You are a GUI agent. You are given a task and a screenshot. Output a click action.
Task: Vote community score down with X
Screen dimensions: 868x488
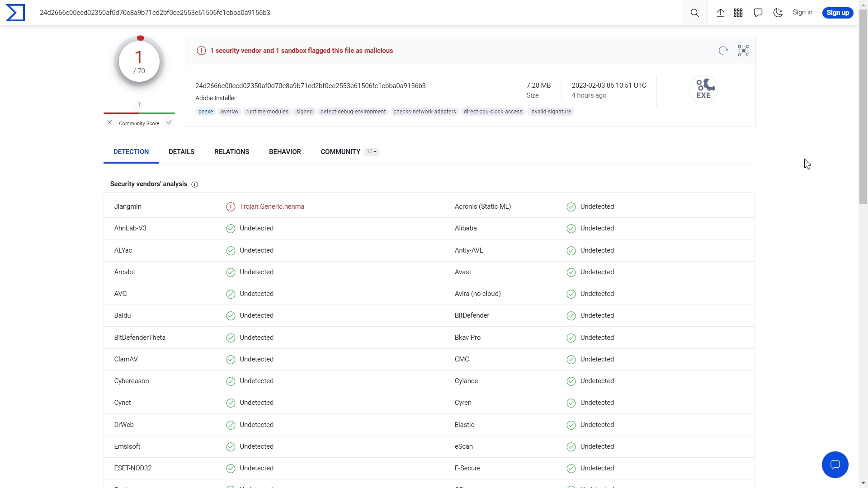pos(109,122)
